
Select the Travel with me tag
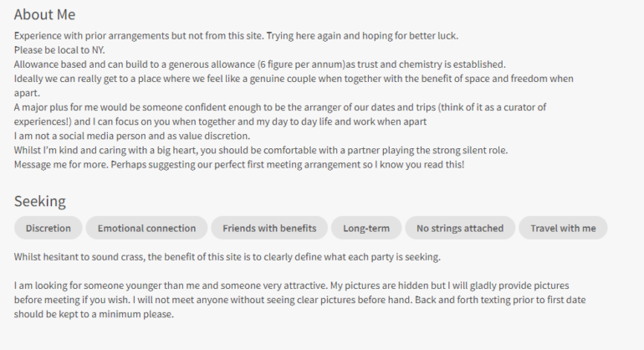point(563,228)
